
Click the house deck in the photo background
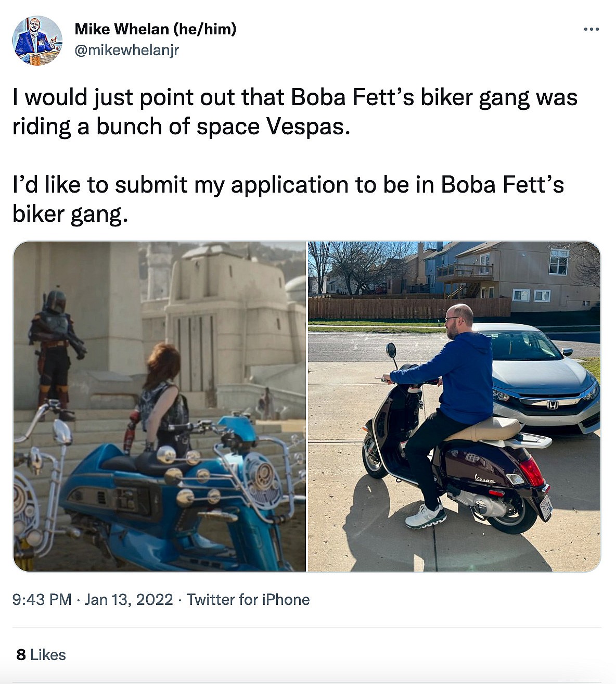(x=464, y=272)
